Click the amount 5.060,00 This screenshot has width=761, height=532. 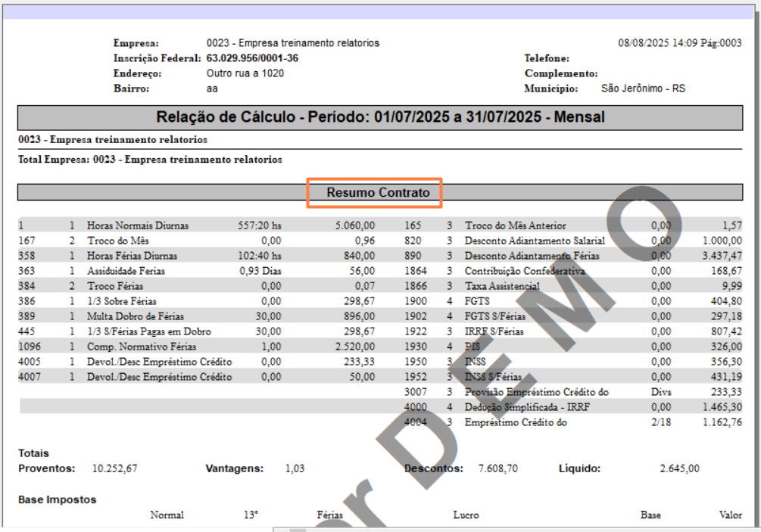coord(355,226)
